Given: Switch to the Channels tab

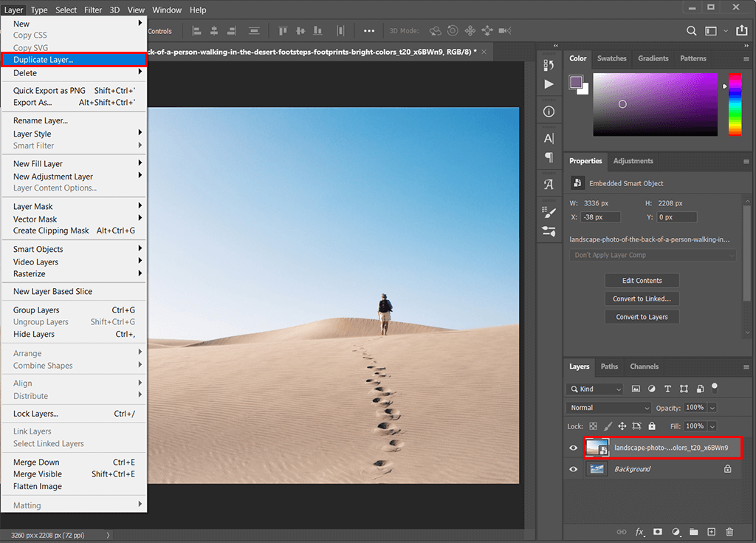Looking at the screenshot, I should (x=644, y=366).
